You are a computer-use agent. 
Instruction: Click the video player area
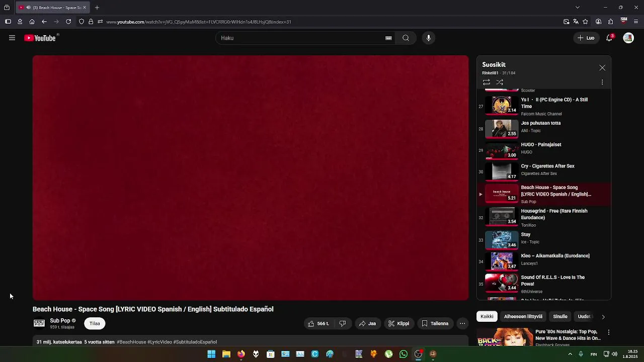(251, 177)
